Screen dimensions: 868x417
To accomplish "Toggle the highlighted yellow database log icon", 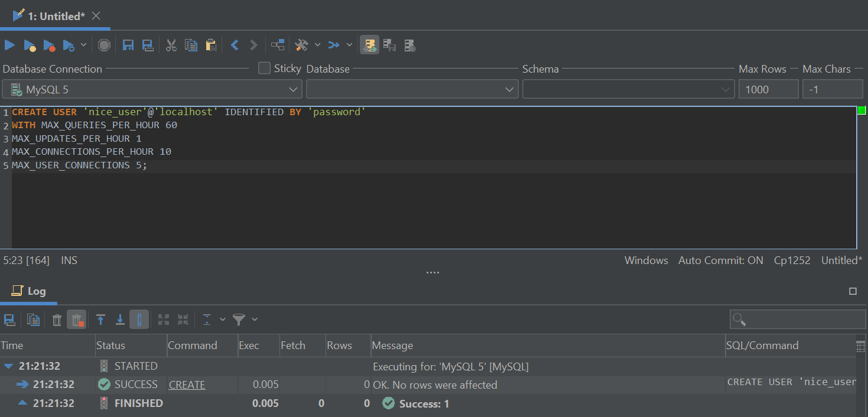I will click(370, 45).
